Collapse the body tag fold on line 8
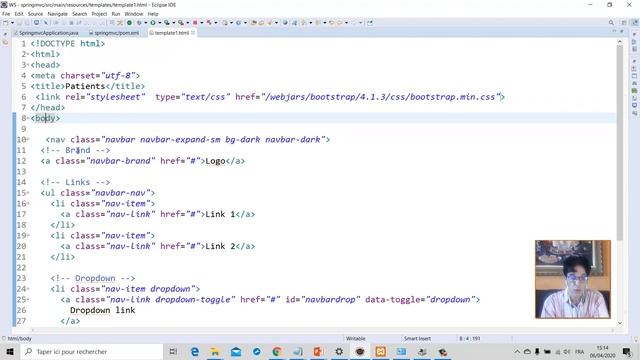The width and height of the screenshot is (640, 360). pyautogui.click(x=28, y=118)
